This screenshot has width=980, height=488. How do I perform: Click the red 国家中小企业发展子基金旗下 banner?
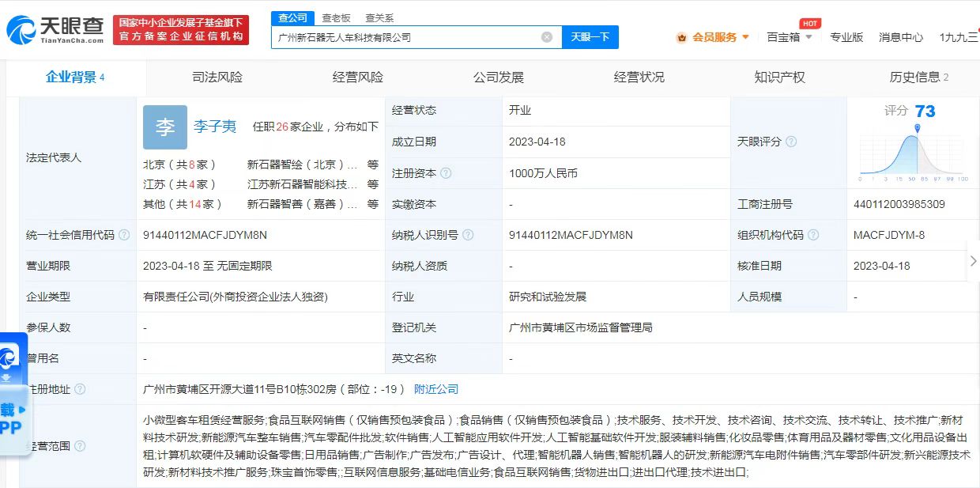click(x=181, y=30)
